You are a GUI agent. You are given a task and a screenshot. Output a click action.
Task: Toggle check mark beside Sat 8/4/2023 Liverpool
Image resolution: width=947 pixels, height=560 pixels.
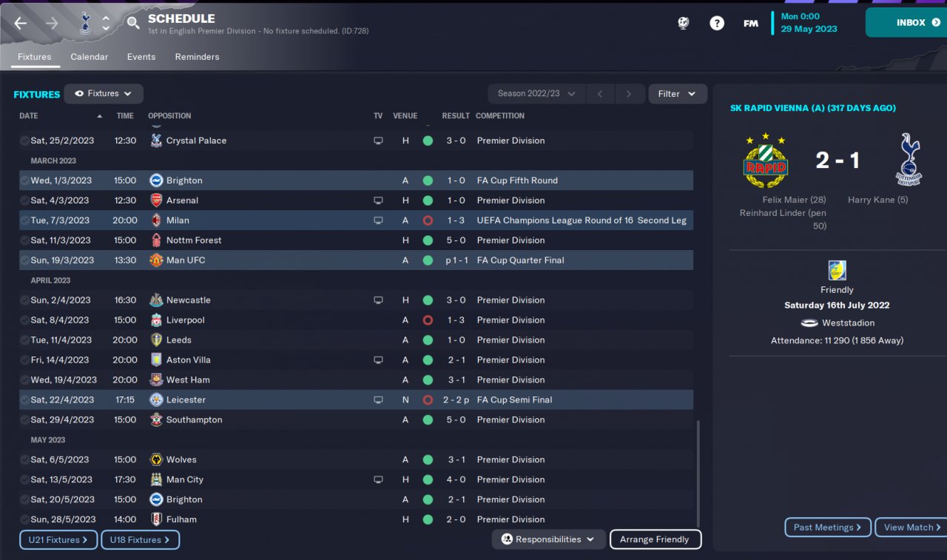pyautogui.click(x=24, y=320)
